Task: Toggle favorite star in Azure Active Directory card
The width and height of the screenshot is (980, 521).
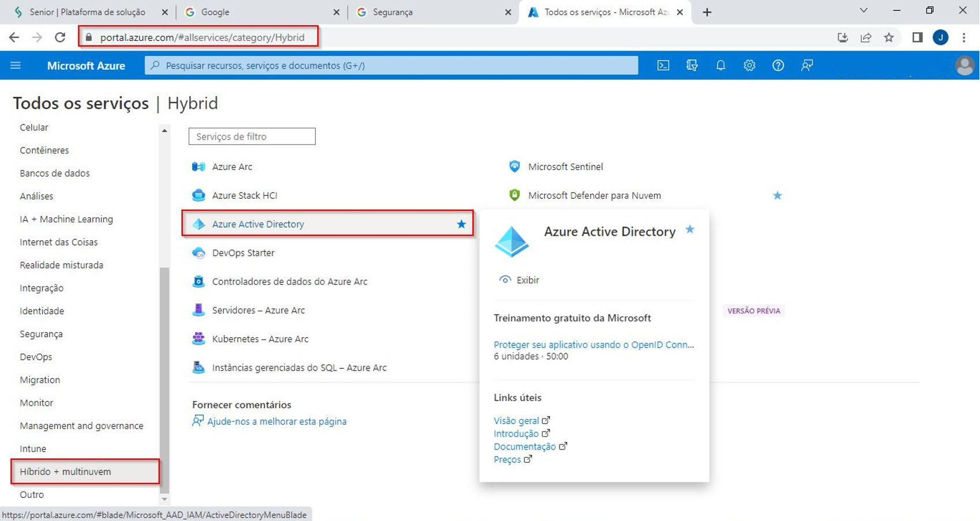Action: coord(690,230)
